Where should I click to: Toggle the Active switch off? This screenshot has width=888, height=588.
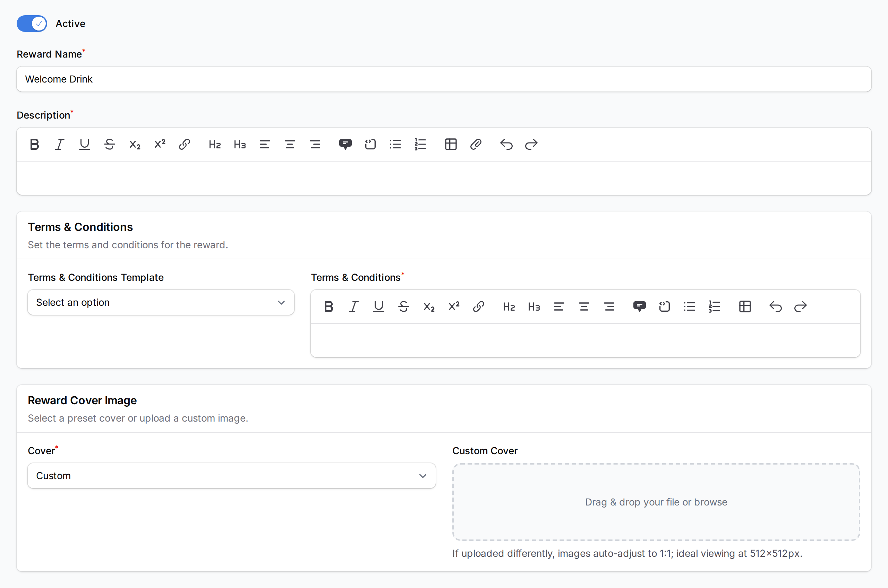(32, 24)
